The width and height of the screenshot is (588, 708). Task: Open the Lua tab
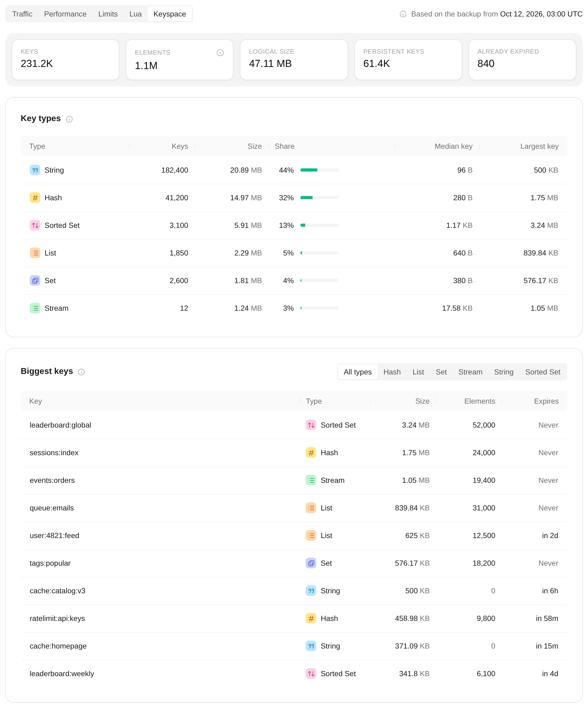pyautogui.click(x=135, y=14)
